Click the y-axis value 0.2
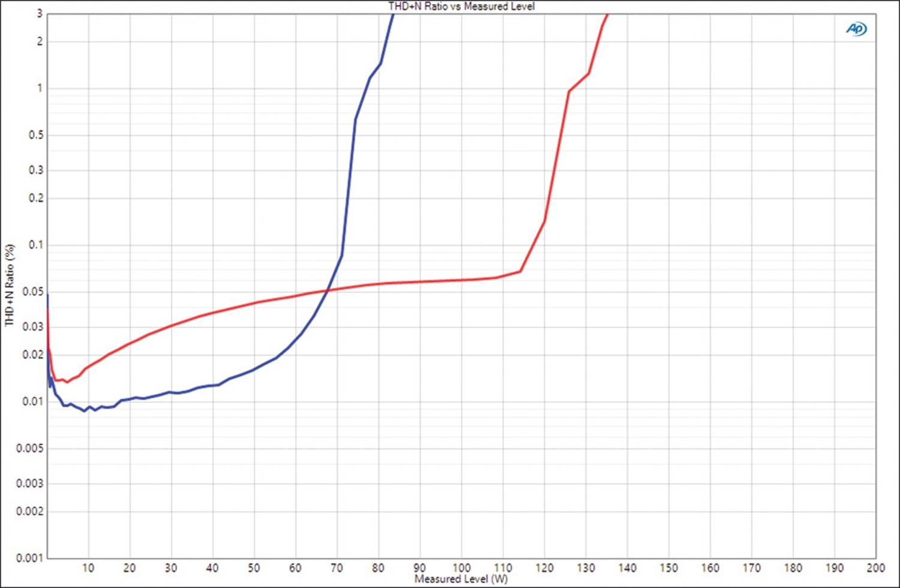 (x=36, y=198)
